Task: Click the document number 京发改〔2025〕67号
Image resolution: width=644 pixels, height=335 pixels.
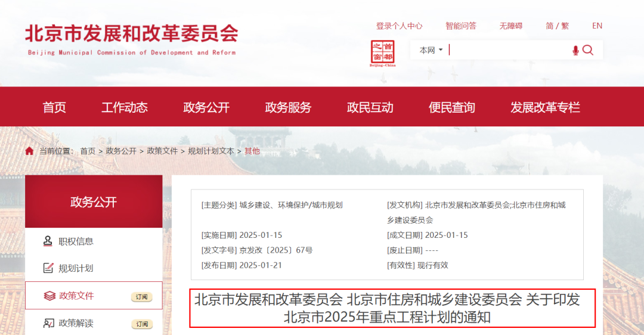Action: point(276,250)
